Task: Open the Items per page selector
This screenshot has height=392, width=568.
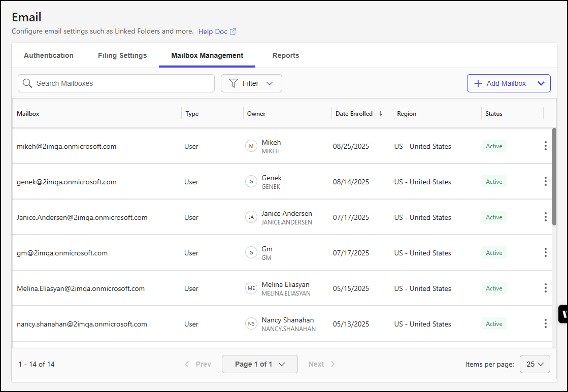Action: tap(534, 364)
